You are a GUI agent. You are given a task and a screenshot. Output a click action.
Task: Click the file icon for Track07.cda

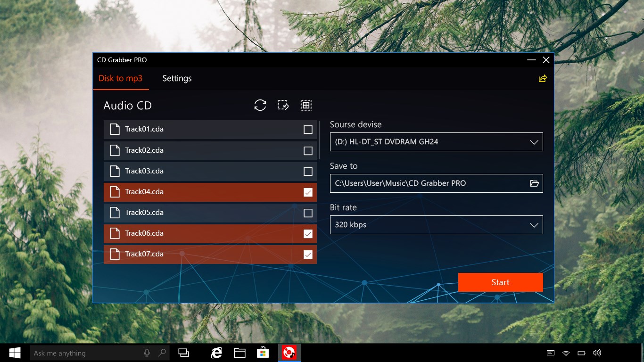click(115, 254)
